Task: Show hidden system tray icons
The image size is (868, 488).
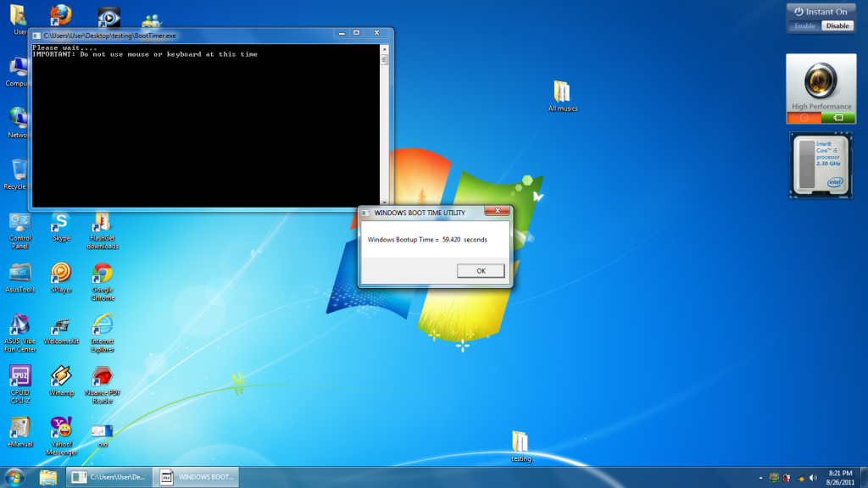Action: pos(759,477)
